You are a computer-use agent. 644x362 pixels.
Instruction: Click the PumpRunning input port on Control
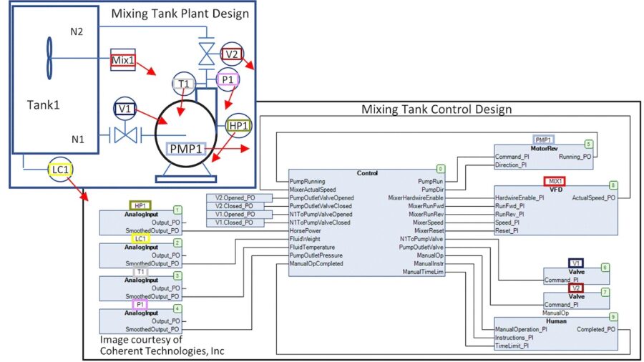coord(307,182)
